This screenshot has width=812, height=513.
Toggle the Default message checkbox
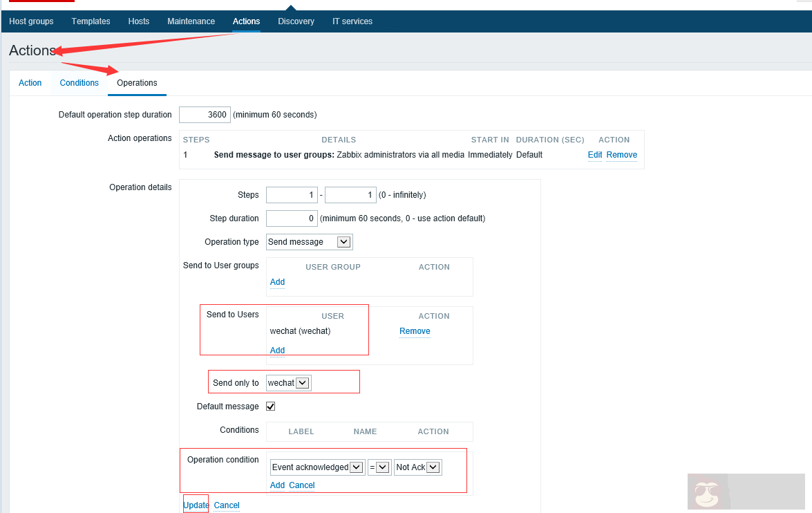click(x=270, y=406)
